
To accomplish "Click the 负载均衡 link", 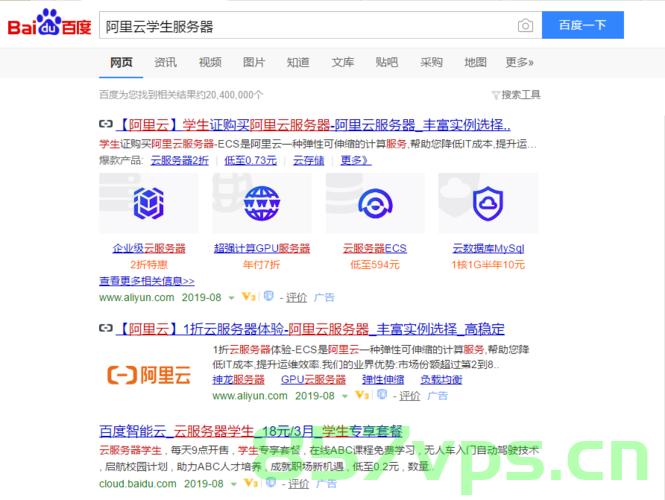I will click(441, 380).
